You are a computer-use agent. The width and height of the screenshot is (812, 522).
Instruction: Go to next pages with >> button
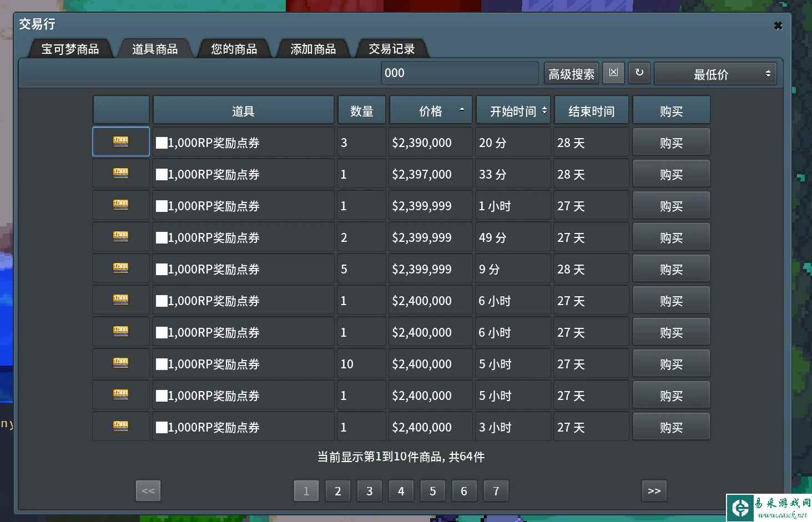[x=654, y=491]
